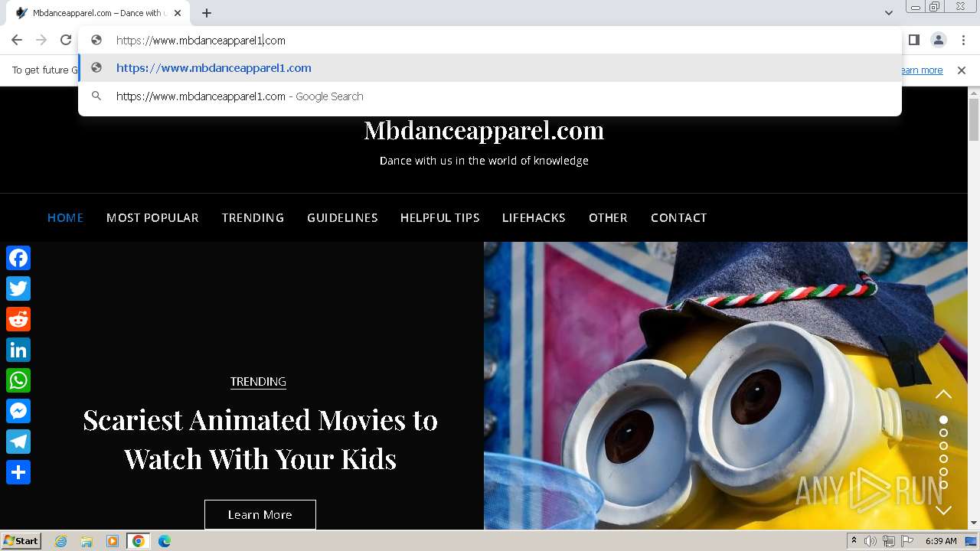Viewport: 980px width, 551px height.
Task: Go forward in browser history
Action: click(41, 40)
